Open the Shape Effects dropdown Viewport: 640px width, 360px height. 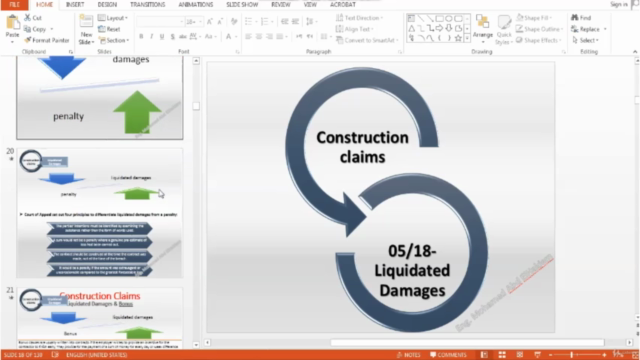click(x=539, y=40)
